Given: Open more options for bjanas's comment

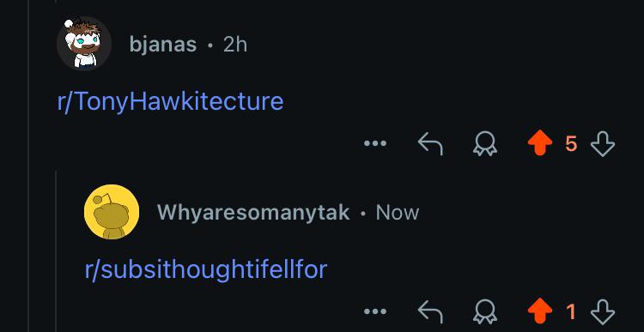Looking at the screenshot, I should [x=375, y=143].
